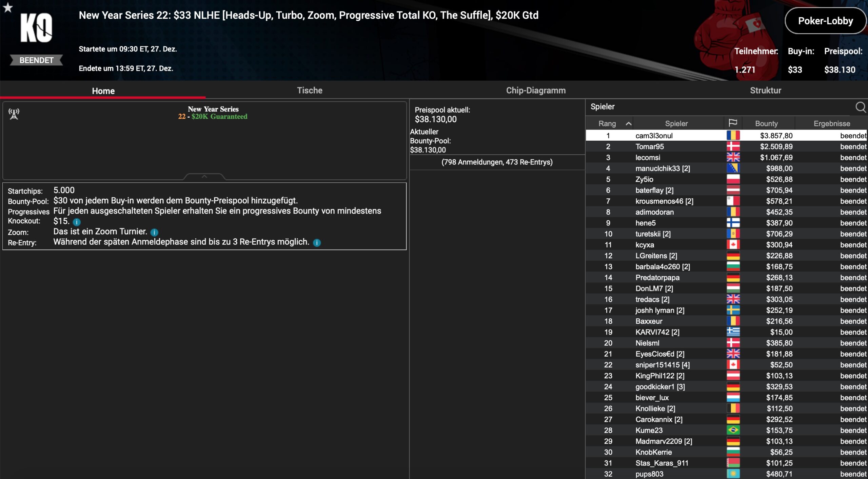
Task: Click the flag column header icon
Action: pyautogui.click(x=733, y=123)
